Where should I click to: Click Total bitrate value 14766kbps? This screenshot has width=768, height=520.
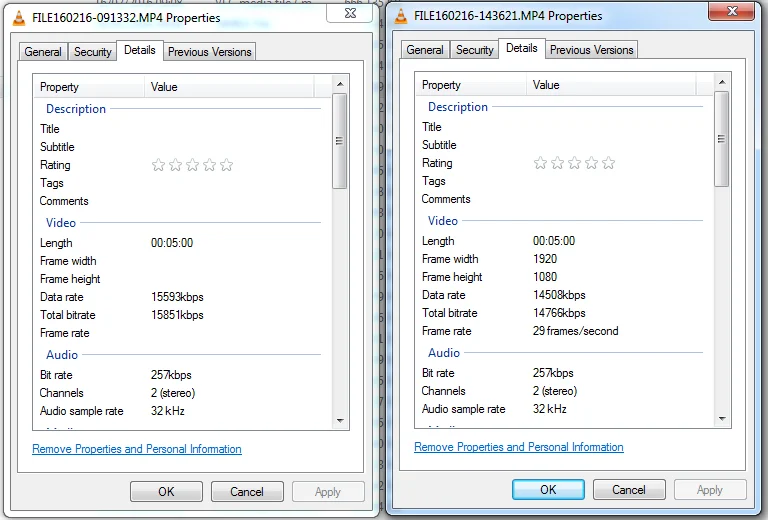(x=559, y=313)
